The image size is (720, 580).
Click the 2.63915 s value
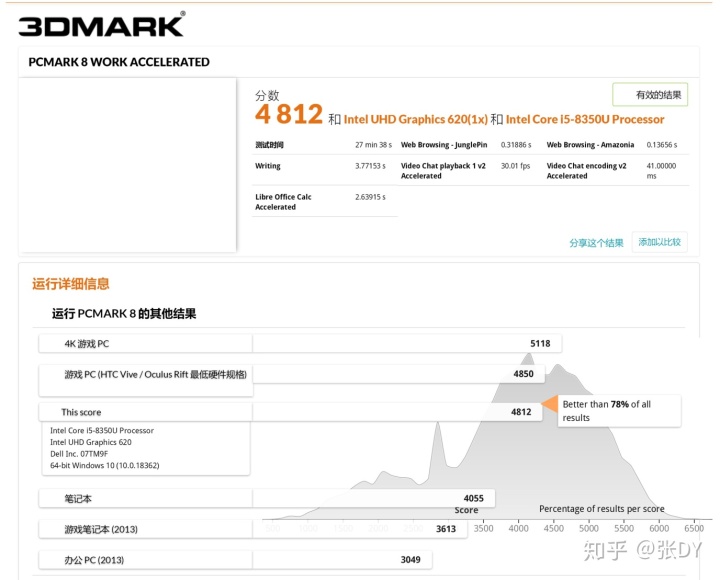(370, 197)
